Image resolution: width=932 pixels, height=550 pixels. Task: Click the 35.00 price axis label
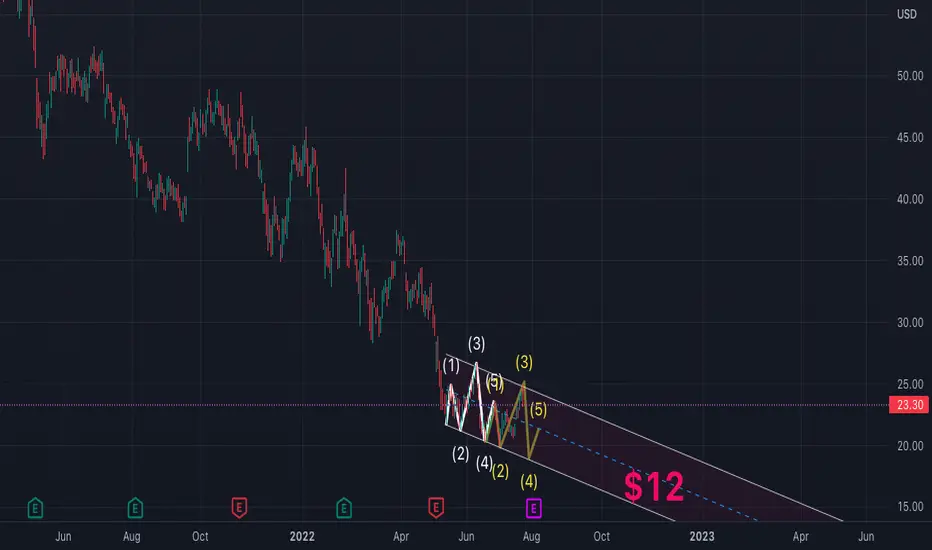pos(909,261)
